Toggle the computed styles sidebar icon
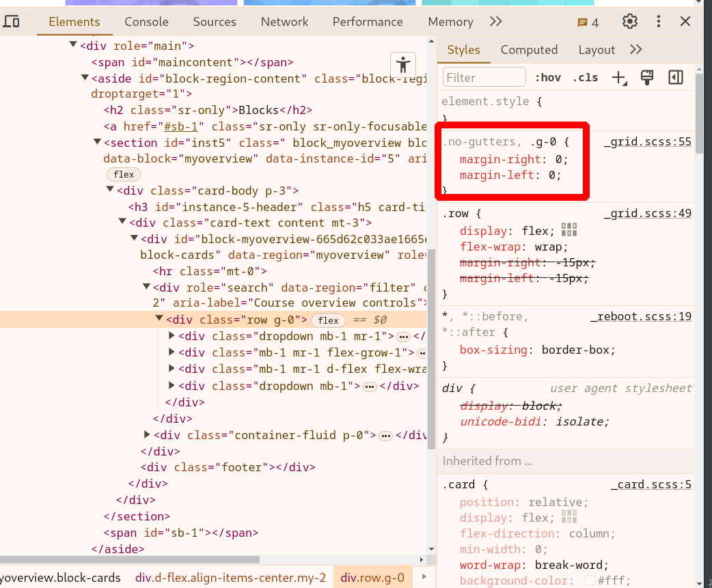 [x=676, y=78]
